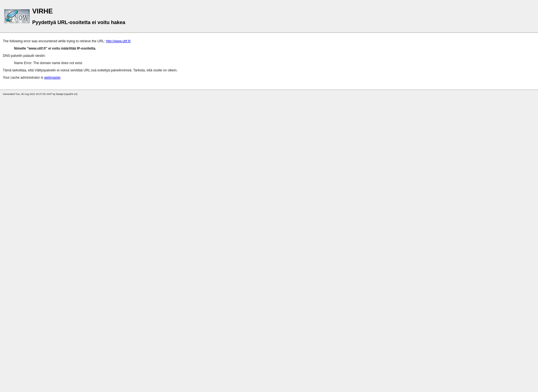Click the Pyydettyä URL-osoitetta error title
538x392 pixels.
point(78,22)
